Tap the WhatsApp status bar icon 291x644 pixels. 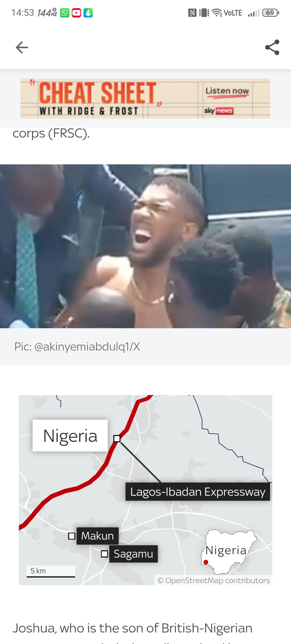[65, 13]
